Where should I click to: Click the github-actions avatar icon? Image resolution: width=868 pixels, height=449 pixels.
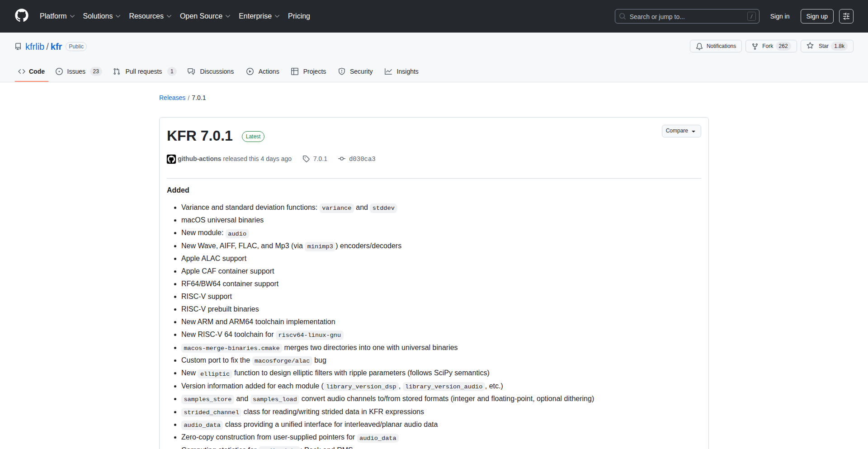pos(171,159)
